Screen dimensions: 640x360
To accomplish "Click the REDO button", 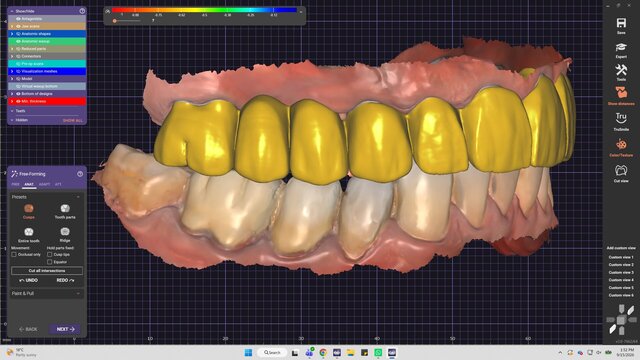I will coord(65,280).
